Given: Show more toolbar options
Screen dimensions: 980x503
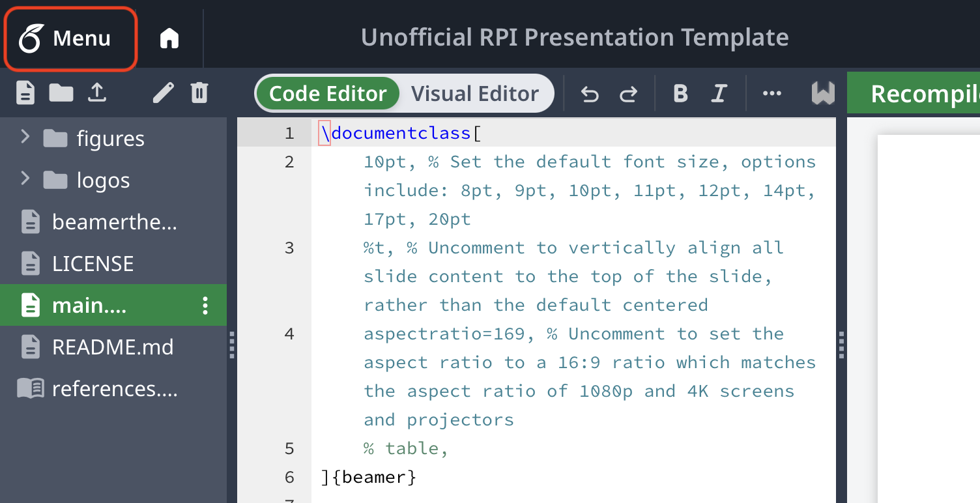Looking at the screenshot, I should pyautogui.click(x=771, y=94).
